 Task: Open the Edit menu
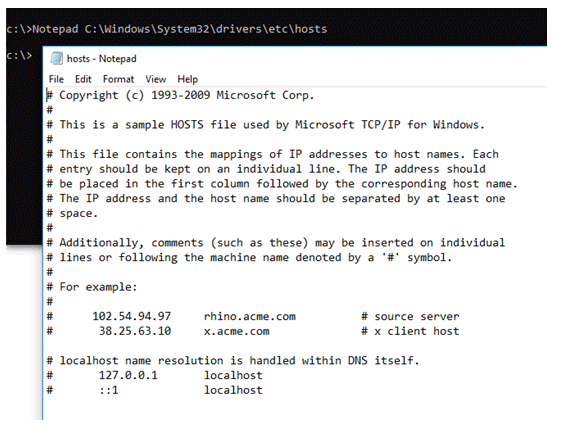(x=83, y=79)
